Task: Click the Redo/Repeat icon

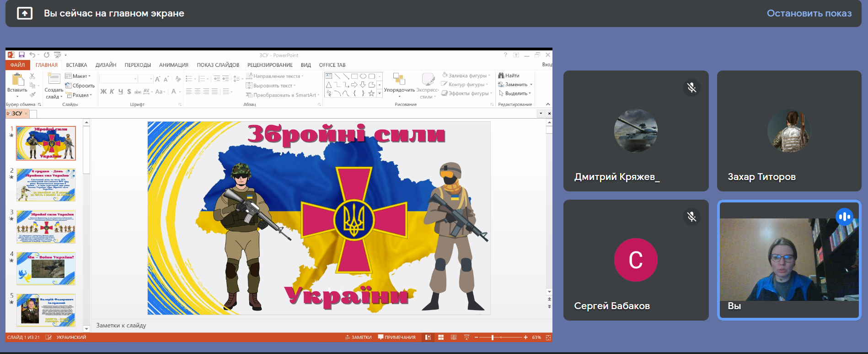Action: pyautogui.click(x=46, y=55)
